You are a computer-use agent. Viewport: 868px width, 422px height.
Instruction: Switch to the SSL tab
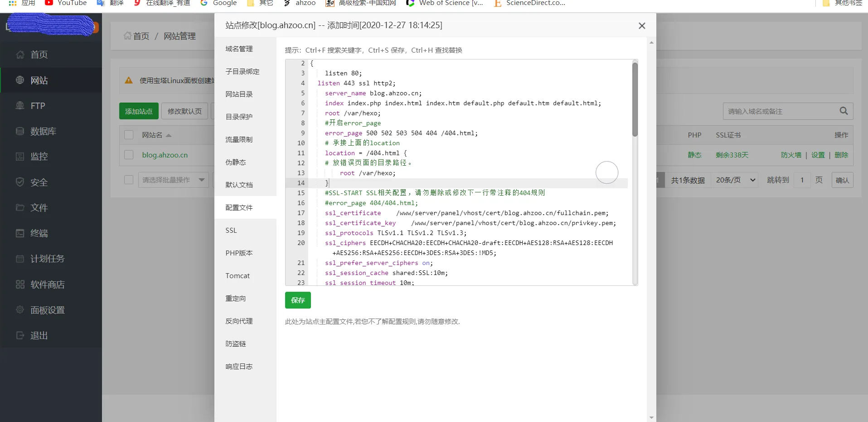[231, 231]
